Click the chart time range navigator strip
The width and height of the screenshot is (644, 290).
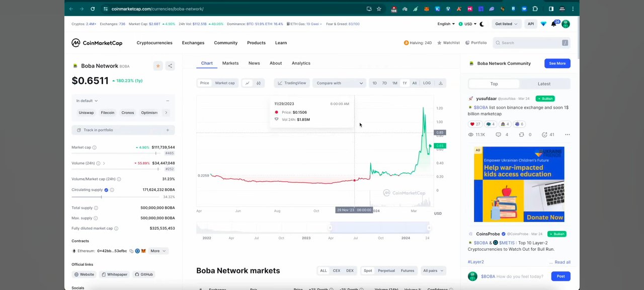click(313, 228)
